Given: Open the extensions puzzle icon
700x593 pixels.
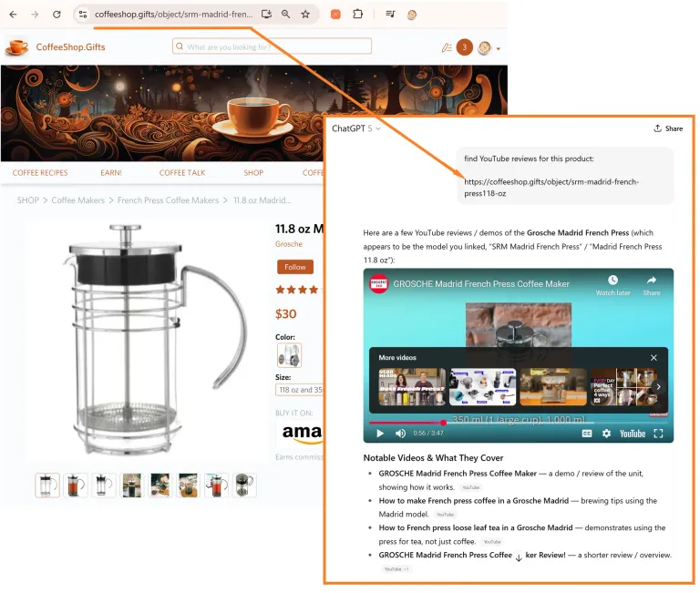Looking at the screenshot, I should [357, 15].
